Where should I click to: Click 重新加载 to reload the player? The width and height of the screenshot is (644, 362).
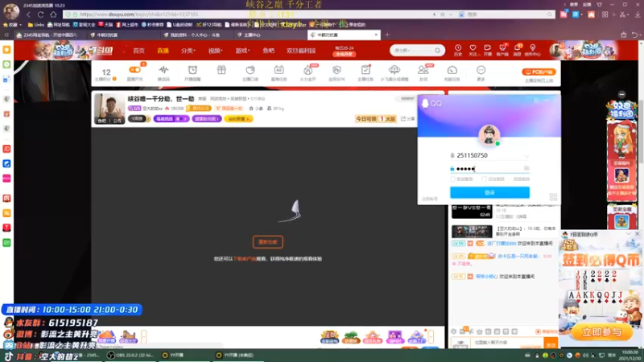(268, 242)
